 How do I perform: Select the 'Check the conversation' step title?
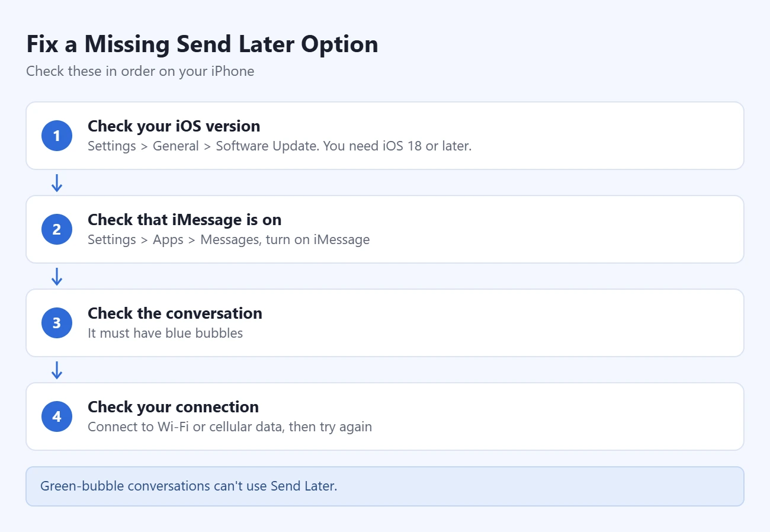tap(175, 313)
